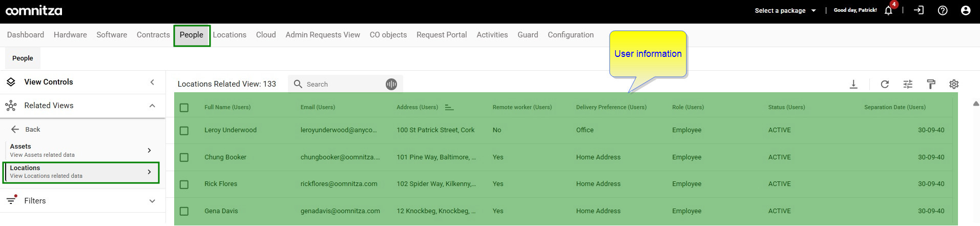Open the column tuning sliders icon
Image resolution: width=980 pixels, height=226 pixels.
908,84
